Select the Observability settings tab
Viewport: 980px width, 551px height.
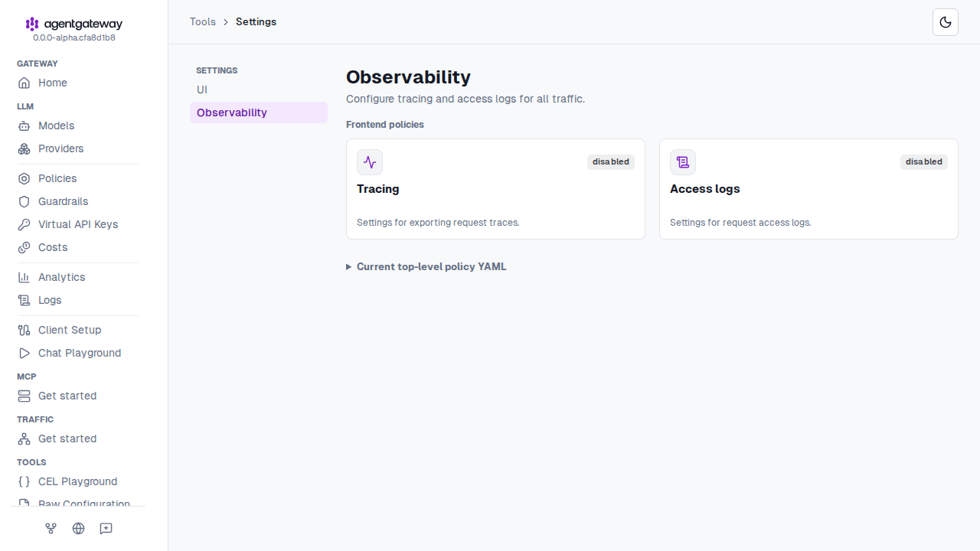pos(259,112)
